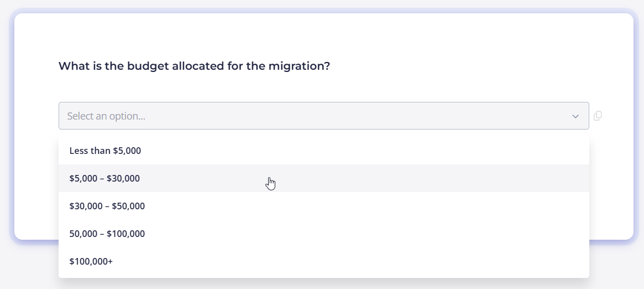This screenshot has width=644, height=289.
Task: Select the '50,000 – $100,000' option
Action: pyautogui.click(x=323, y=234)
